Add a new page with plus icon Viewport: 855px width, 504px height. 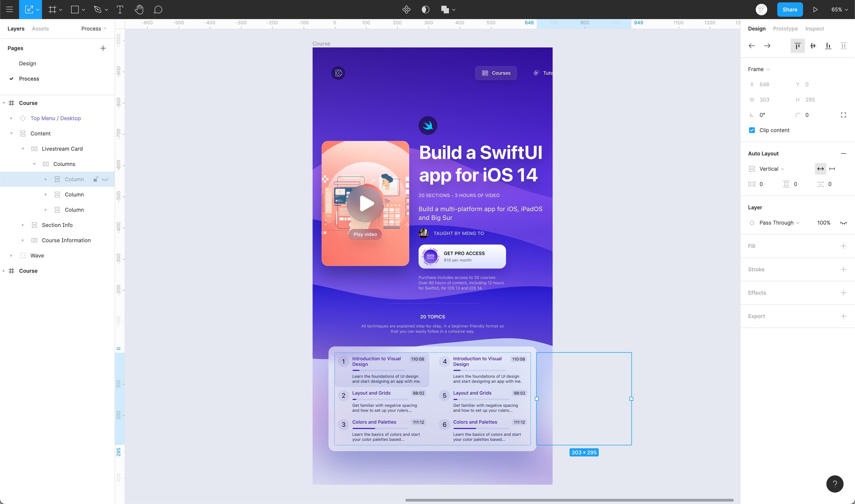point(103,48)
